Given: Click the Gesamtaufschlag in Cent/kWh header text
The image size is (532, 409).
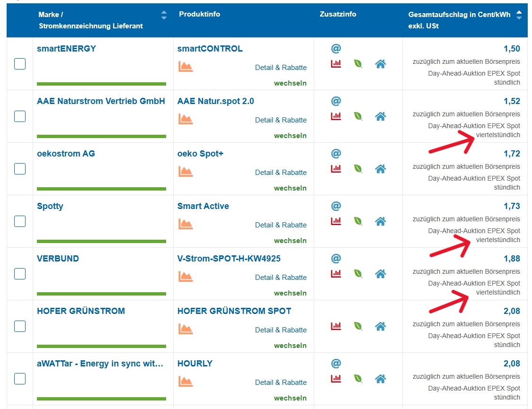Looking at the screenshot, I should coord(459,20).
